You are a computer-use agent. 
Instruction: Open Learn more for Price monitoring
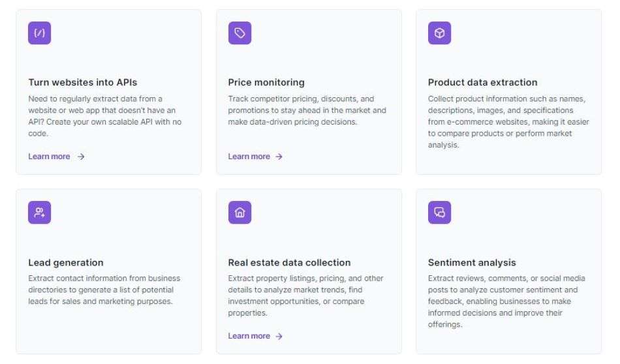pyautogui.click(x=249, y=157)
